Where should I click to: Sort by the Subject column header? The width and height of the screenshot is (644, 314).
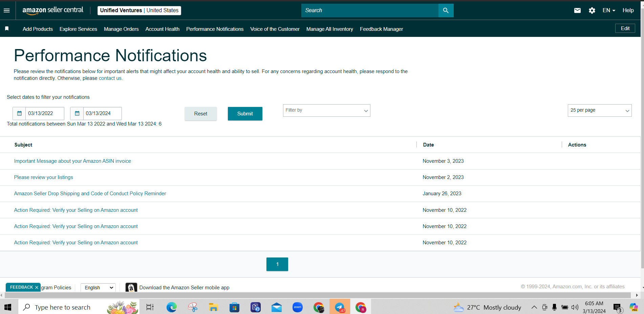coord(23,145)
